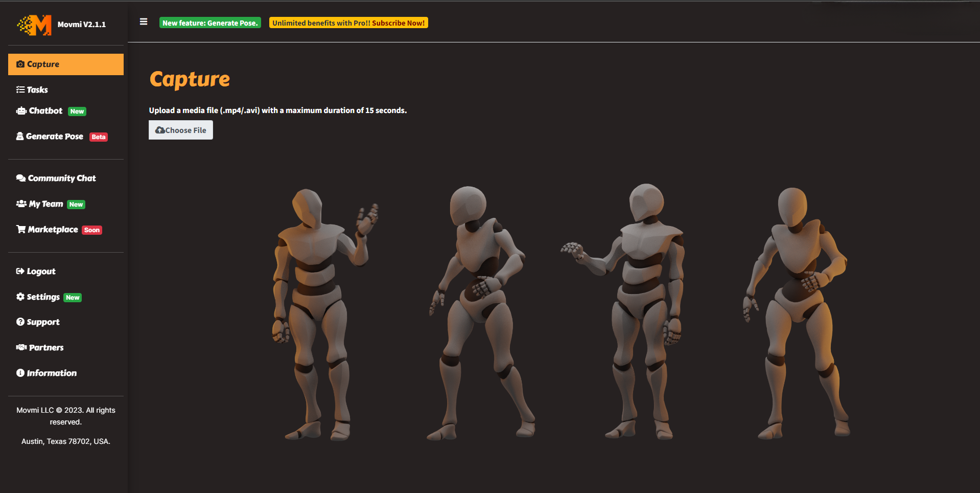Open Community Chat via its speech bubbles icon
Viewport: 980px width, 493px height.
pyautogui.click(x=20, y=177)
